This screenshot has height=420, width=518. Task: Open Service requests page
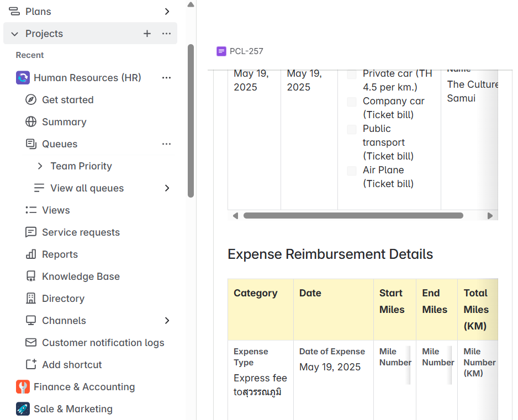[81, 232]
